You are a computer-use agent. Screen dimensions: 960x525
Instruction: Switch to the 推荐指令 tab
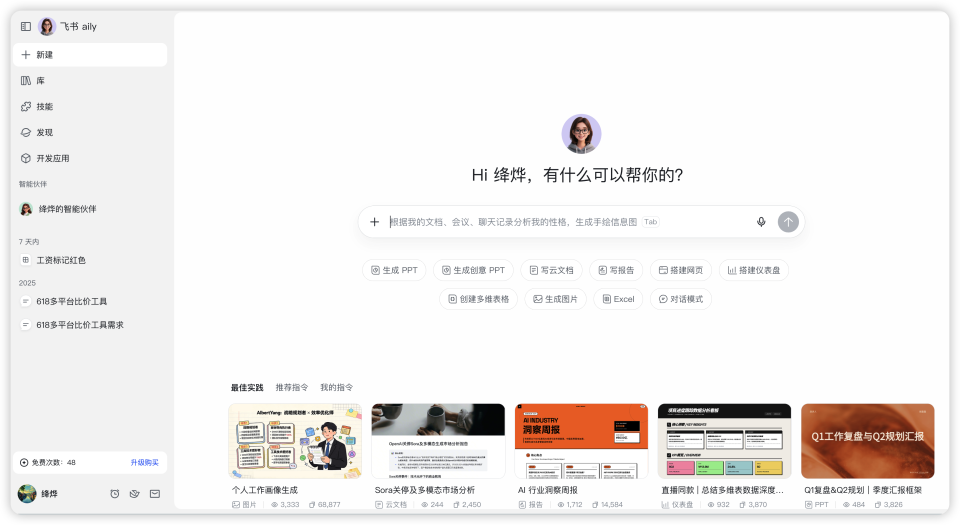(292, 387)
